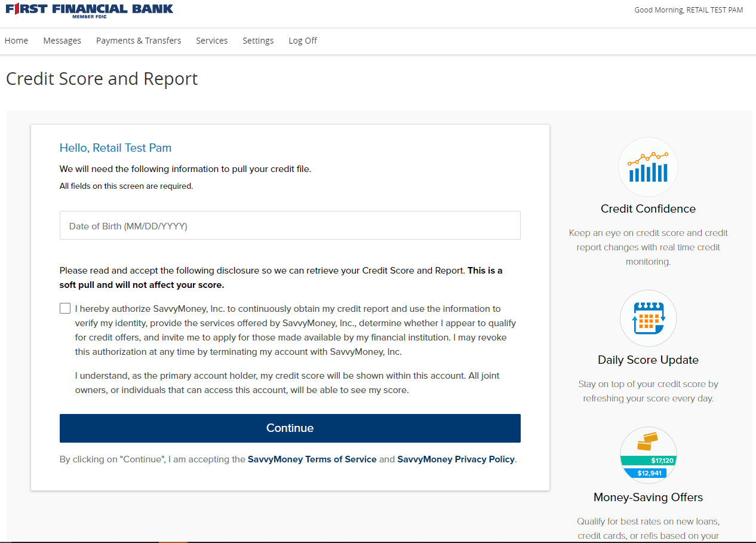Open the Messages menu

pos(62,41)
